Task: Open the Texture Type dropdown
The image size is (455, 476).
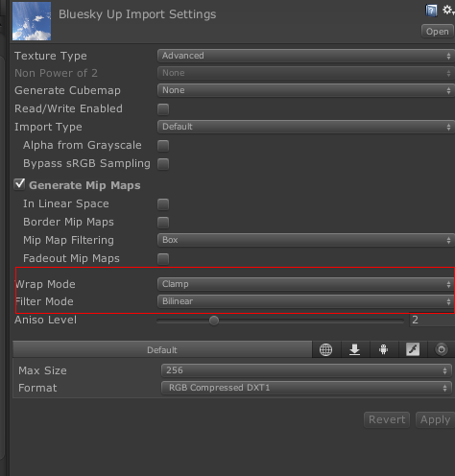Action: click(x=306, y=56)
